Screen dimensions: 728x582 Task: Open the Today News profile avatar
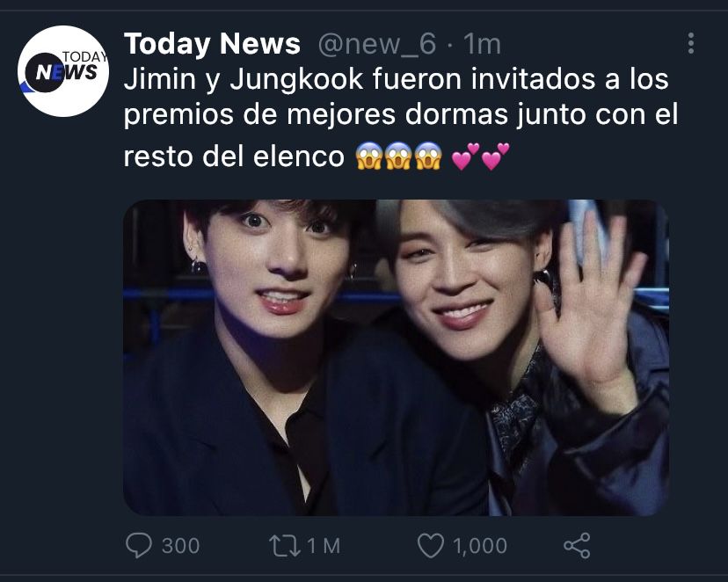[63, 71]
